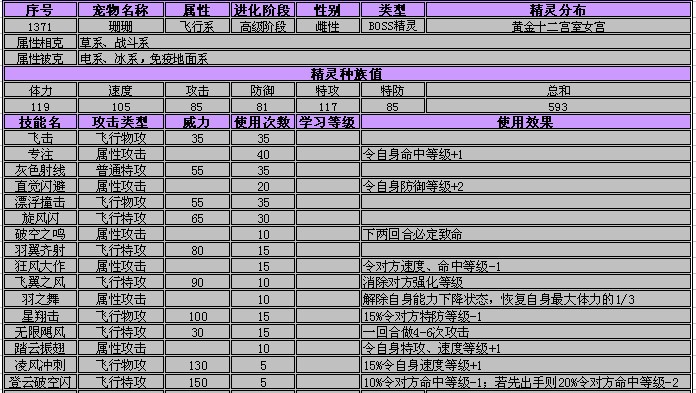Click the 技能名 column header

tap(40, 122)
